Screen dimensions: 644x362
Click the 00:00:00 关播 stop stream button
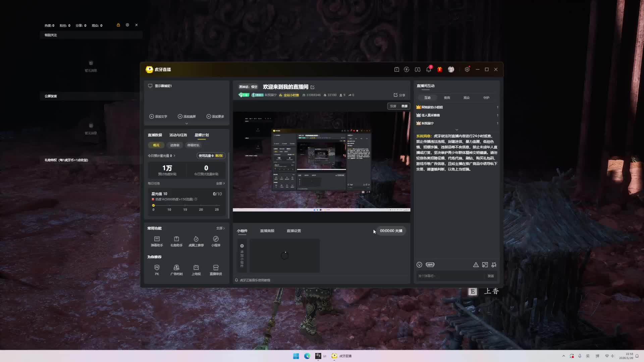pyautogui.click(x=391, y=231)
